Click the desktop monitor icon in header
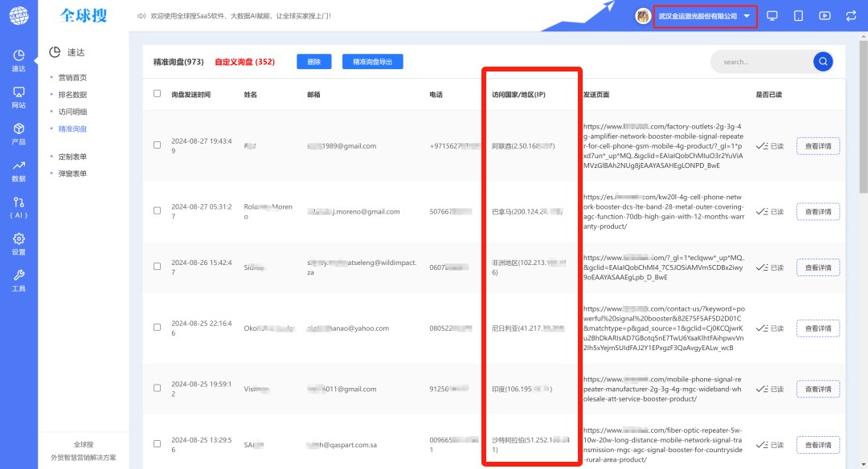The height and width of the screenshot is (469, 868). (x=772, y=16)
